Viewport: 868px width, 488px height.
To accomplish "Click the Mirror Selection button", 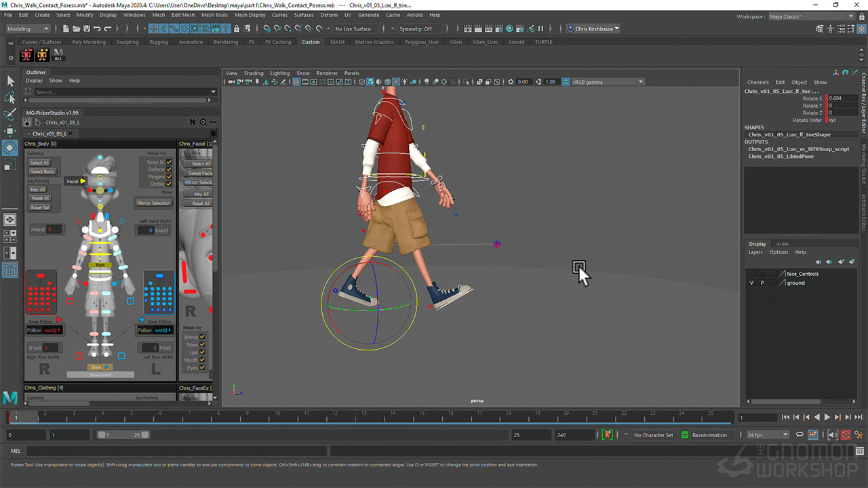I will coord(154,203).
